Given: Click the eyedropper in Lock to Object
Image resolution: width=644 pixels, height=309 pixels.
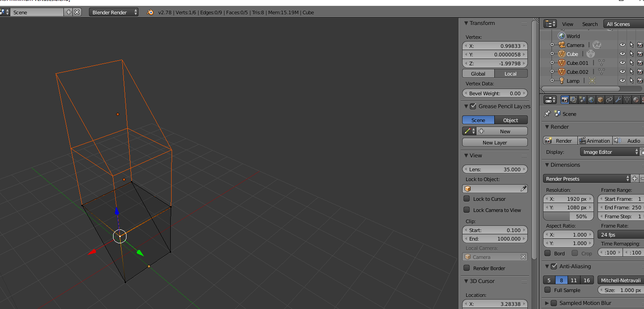Looking at the screenshot, I should [x=523, y=189].
